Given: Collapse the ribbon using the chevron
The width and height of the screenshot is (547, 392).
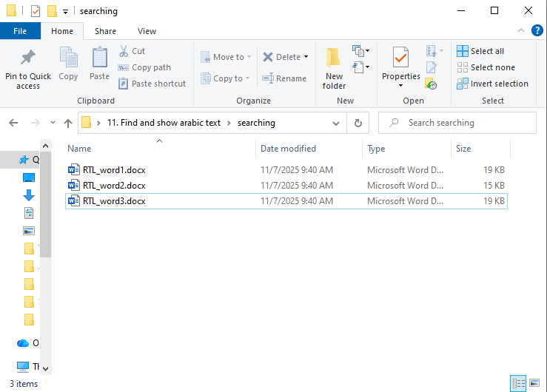Looking at the screenshot, I should click(522, 31).
